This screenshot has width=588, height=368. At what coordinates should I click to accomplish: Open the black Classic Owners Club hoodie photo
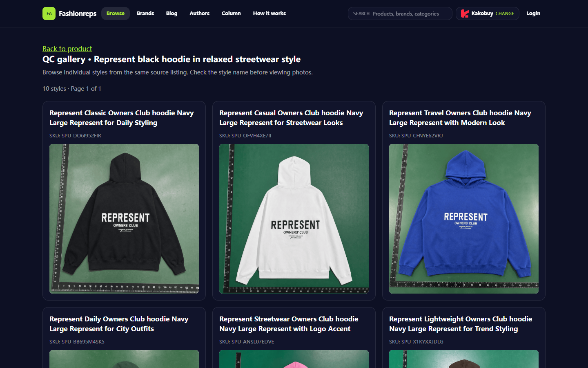click(124, 219)
